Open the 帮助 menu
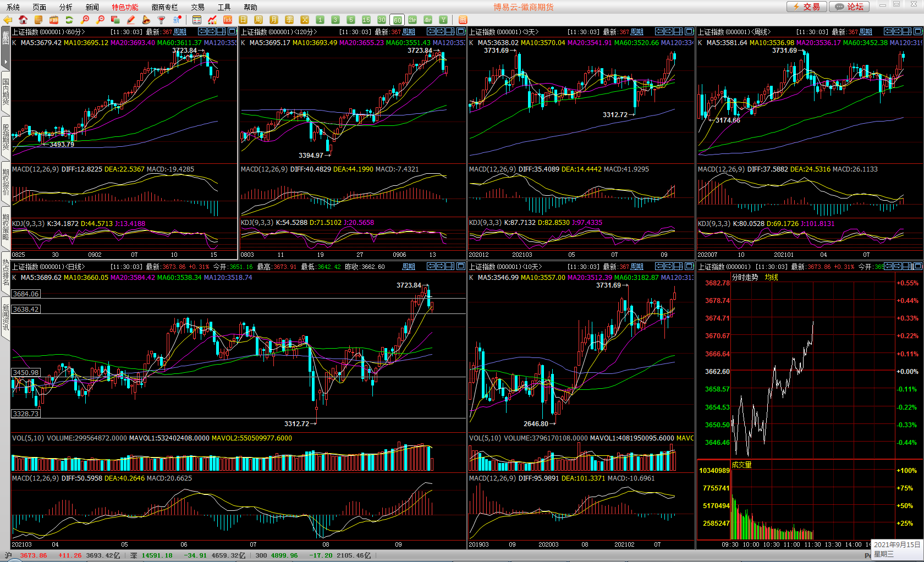The width and height of the screenshot is (924, 562). tap(251, 7)
